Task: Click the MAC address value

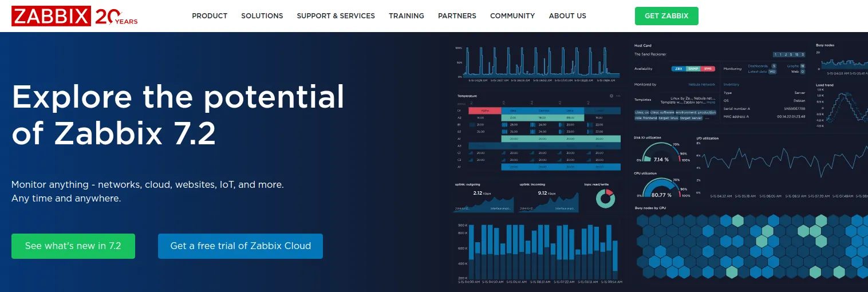Action: [791, 117]
